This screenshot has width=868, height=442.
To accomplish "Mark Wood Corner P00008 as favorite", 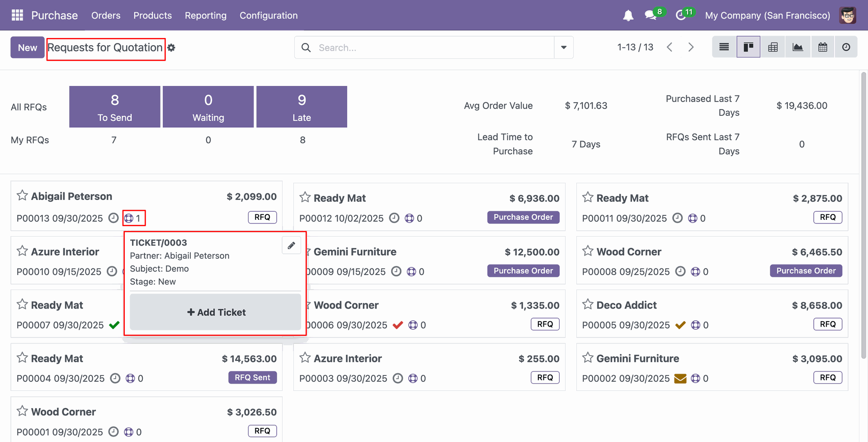I will [x=588, y=251].
